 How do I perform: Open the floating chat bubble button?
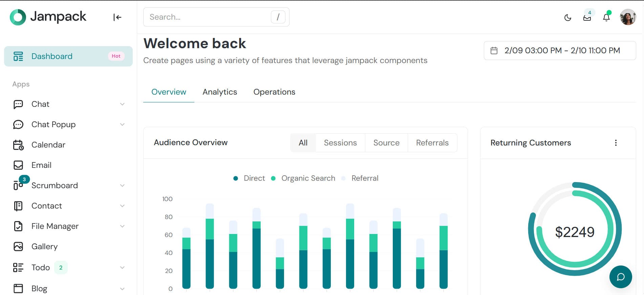coord(621,277)
